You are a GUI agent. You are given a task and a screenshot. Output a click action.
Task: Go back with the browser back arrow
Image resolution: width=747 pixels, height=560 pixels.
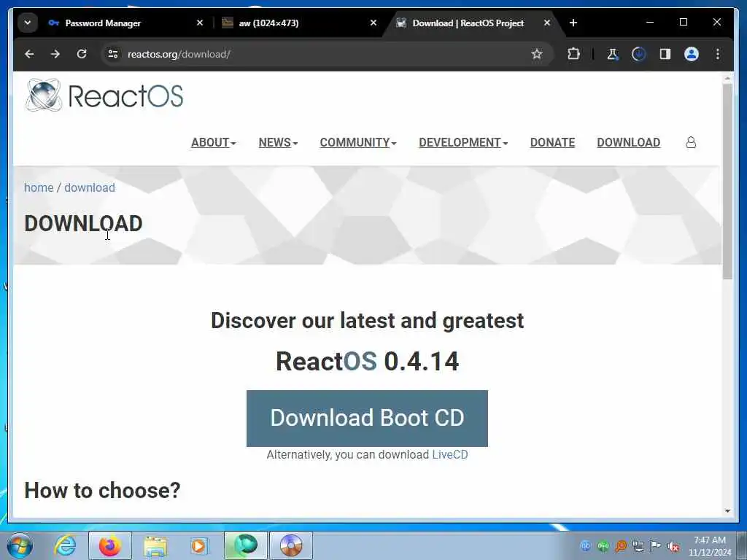[29, 54]
